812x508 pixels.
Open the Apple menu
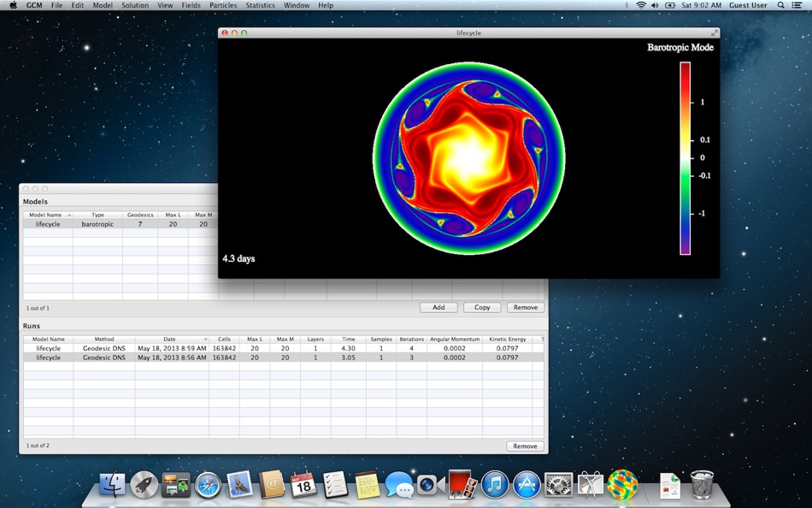14,5
